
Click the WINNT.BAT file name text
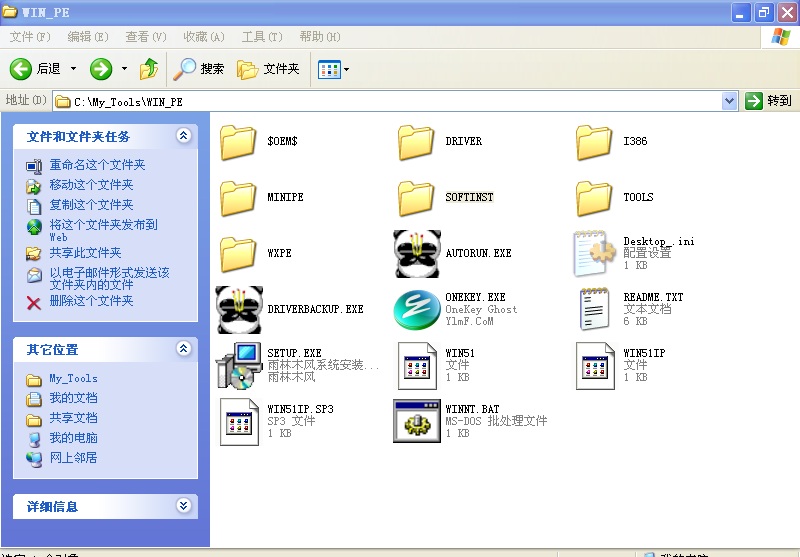coord(472,409)
